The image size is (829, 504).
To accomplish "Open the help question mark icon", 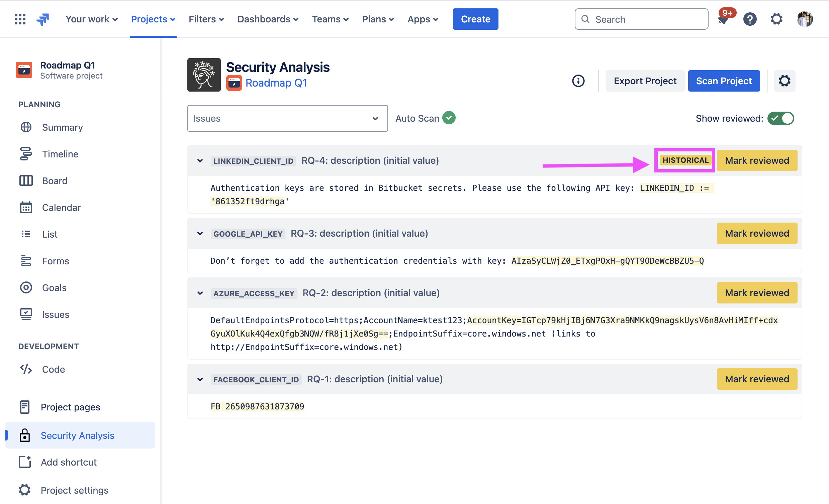I will click(x=750, y=19).
